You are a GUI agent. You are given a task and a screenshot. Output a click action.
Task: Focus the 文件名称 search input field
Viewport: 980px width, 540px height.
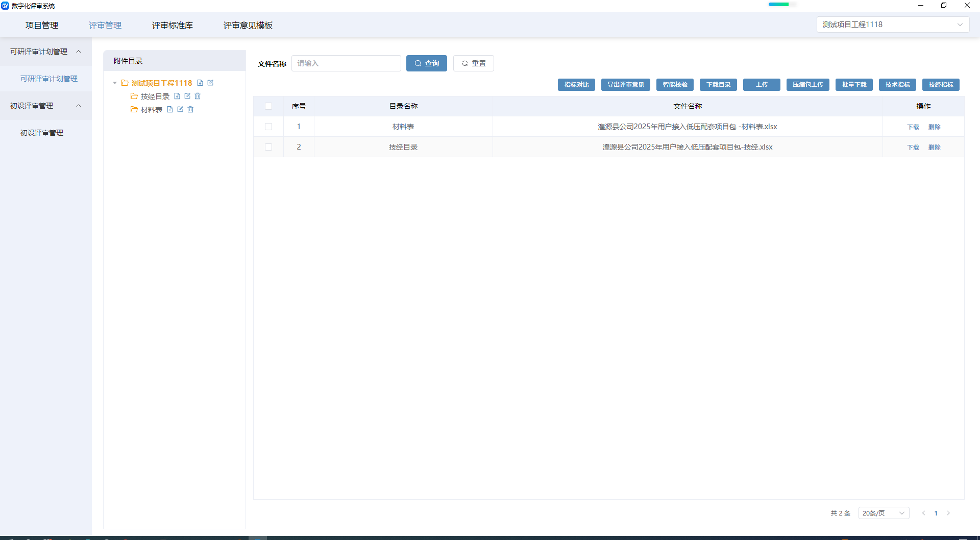pyautogui.click(x=346, y=63)
